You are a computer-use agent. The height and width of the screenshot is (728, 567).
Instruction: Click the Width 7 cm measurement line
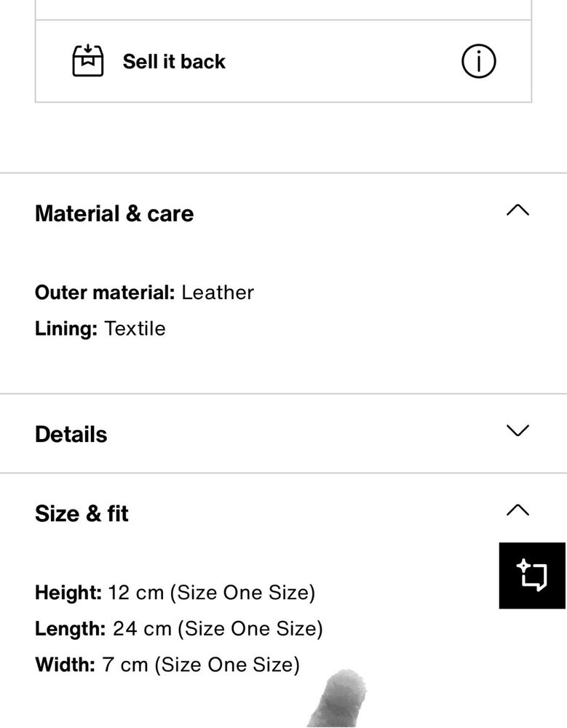[167, 665]
